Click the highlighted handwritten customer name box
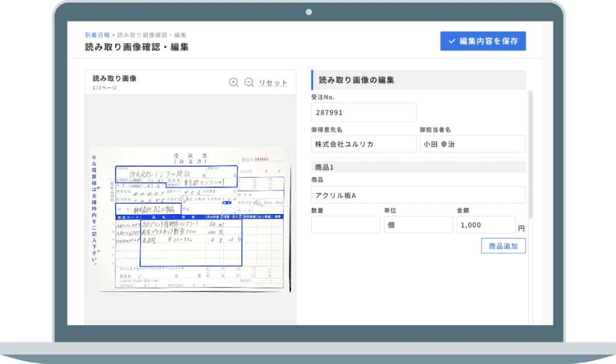The width and height of the screenshot is (616, 364). coord(176,176)
